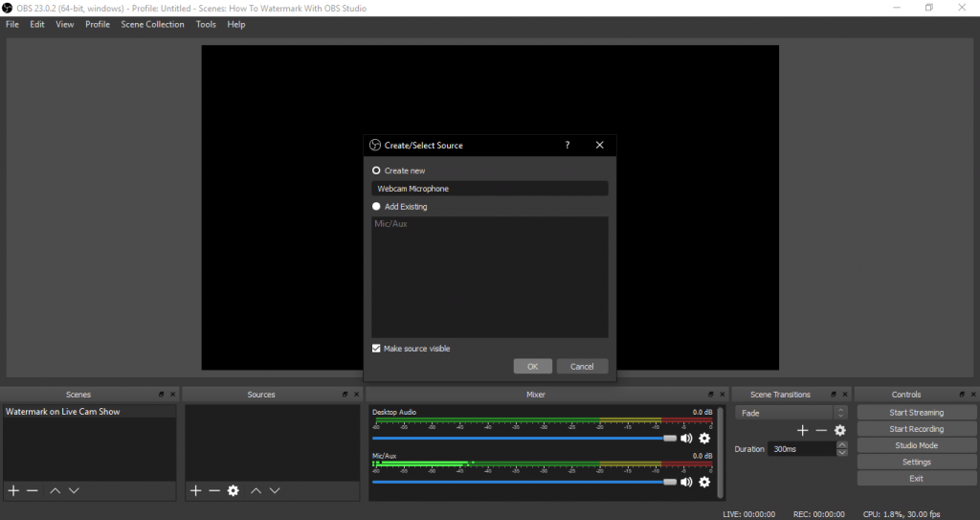Remove selected scene with minus icon
The height and width of the screenshot is (520, 980).
click(33, 491)
